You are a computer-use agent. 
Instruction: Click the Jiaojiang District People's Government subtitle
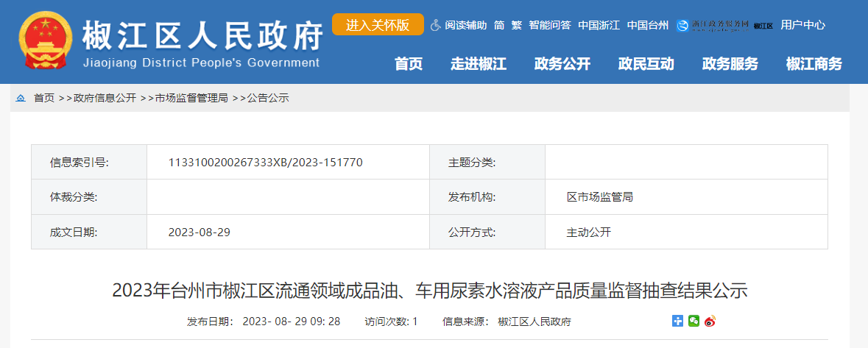201,63
